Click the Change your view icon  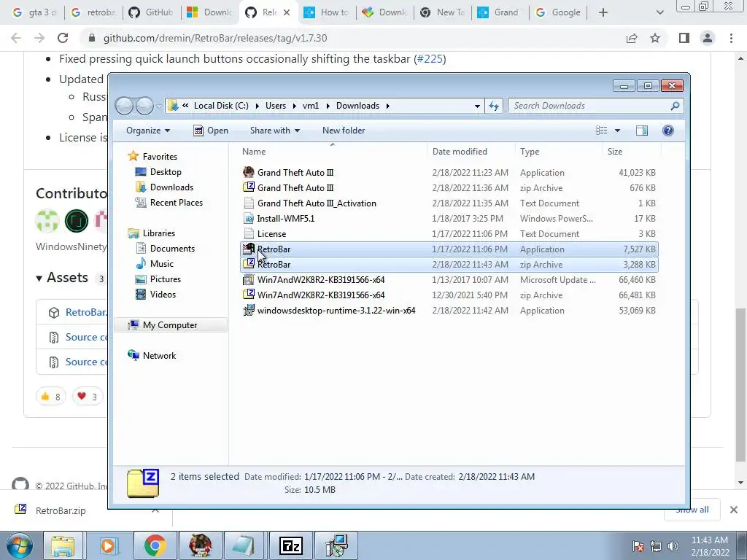point(602,131)
